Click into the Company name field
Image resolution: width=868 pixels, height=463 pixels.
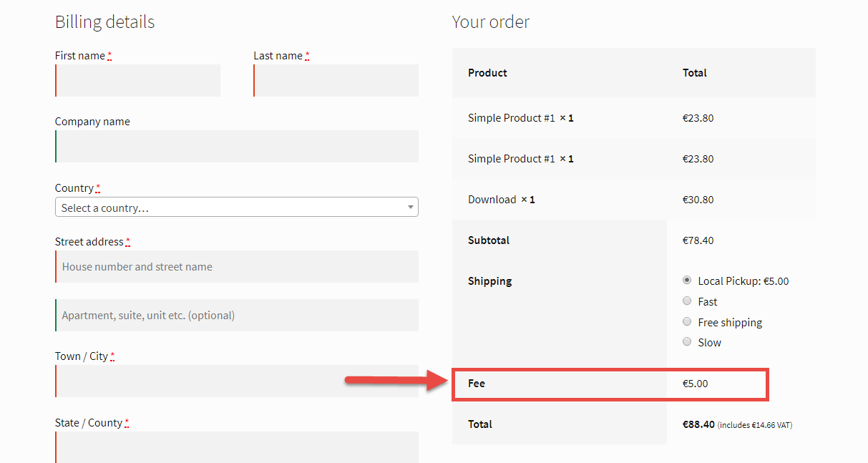[x=237, y=147]
